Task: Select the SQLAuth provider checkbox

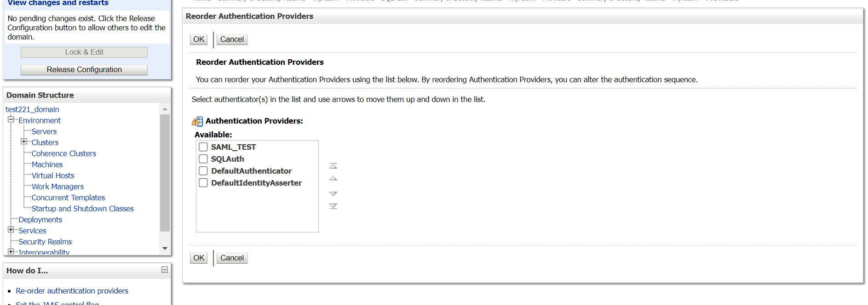Action: [203, 158]
